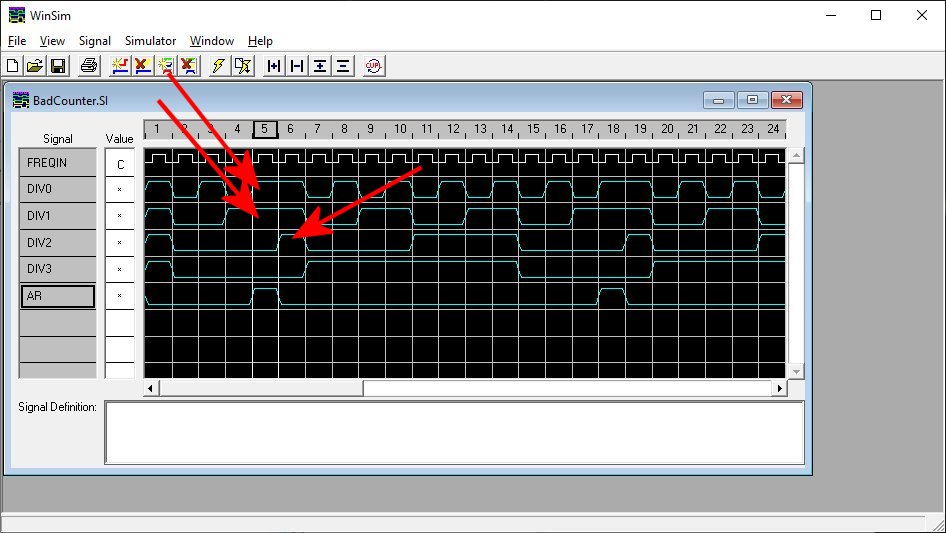The width and height of the screenshot is (946, 533).
Task: Open the File menu
Action: tap(17, 41)
